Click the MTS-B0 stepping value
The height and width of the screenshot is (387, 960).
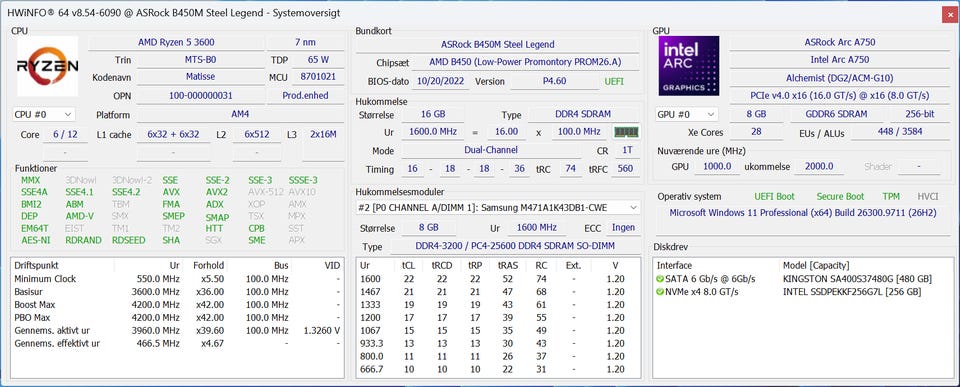click(x=200, y=60)
